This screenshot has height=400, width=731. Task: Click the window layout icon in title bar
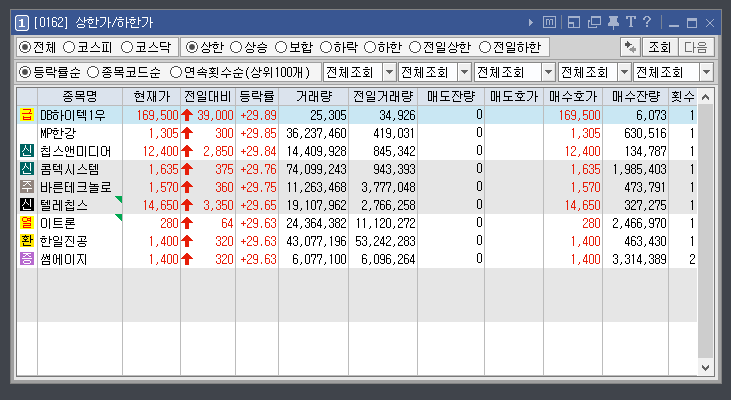coord(574,22)
